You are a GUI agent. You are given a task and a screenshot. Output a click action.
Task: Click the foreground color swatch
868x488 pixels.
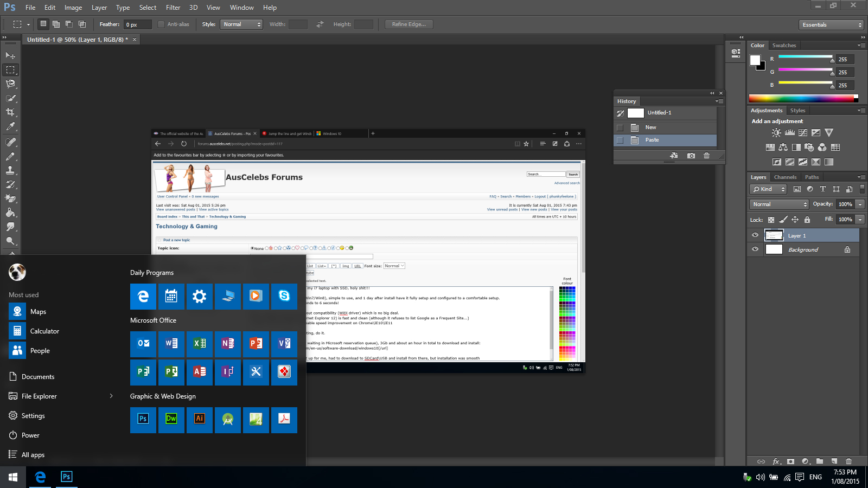755,60
